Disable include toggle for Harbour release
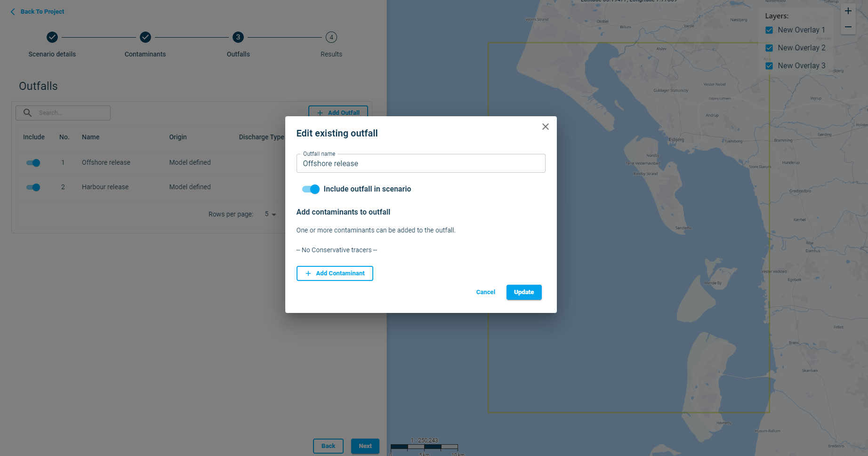The image size is (868, 456). 33,187
